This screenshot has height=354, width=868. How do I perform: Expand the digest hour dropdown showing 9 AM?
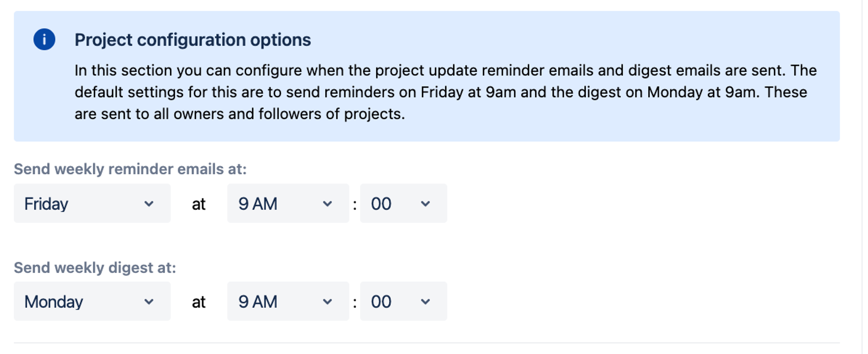(x=288, y=301)
